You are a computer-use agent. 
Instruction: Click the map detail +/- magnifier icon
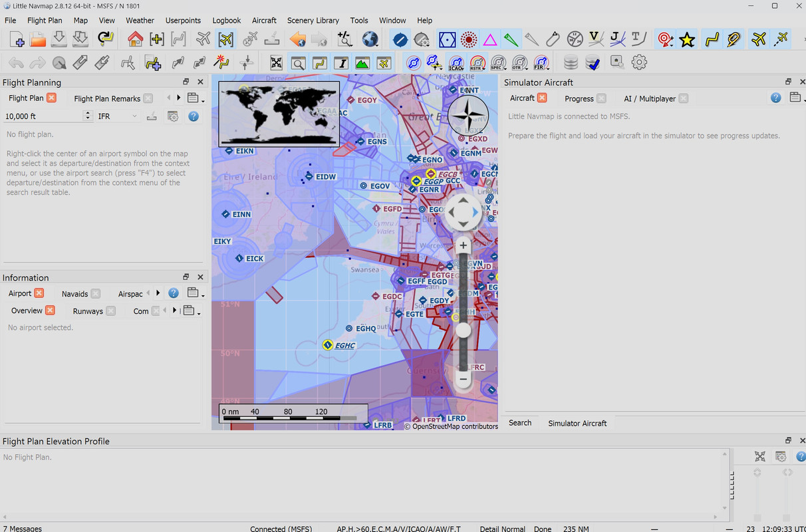[x=344, y=40]
